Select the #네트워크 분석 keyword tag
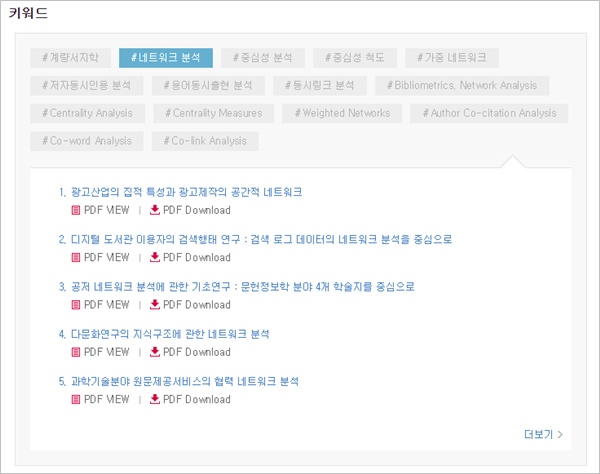 tap(166, 58)
